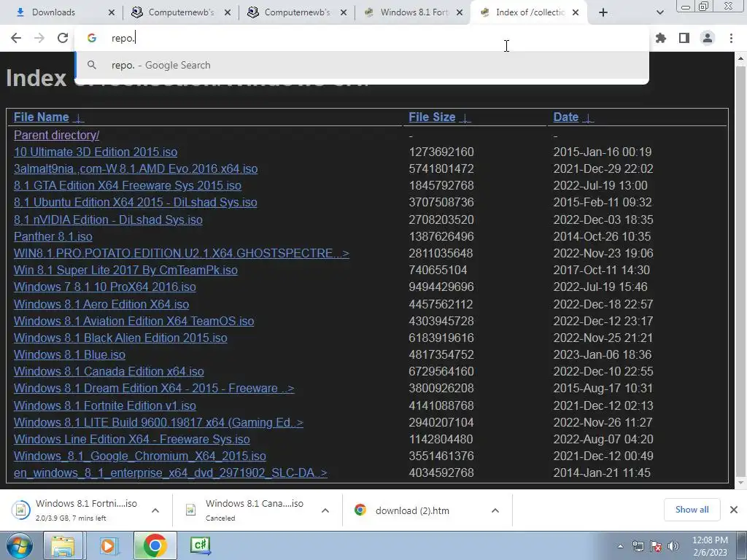Open the Windows Start button
Viewport: 747px width, 560px height.
pos(19,545)
